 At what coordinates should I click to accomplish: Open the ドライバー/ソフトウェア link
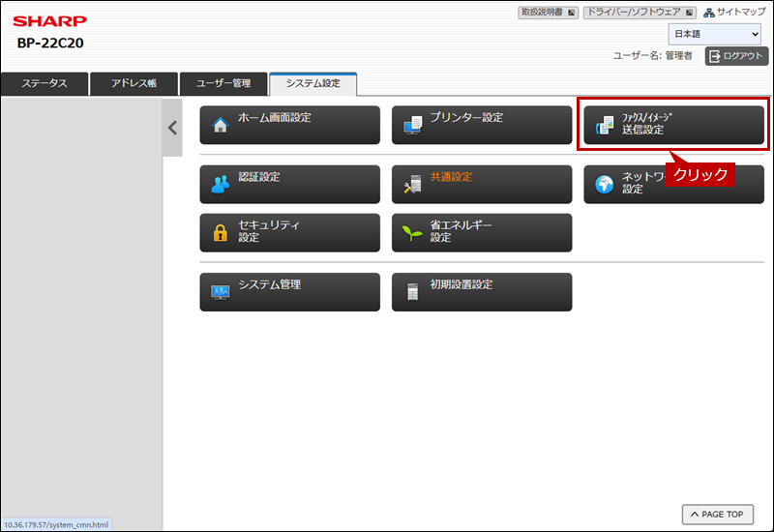pos(640,13)
